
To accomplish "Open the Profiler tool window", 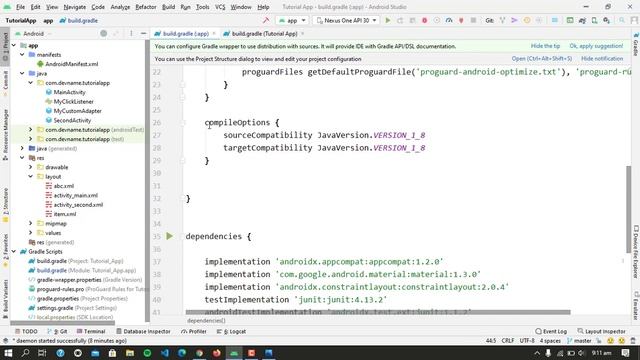I will tap(194, 331).
